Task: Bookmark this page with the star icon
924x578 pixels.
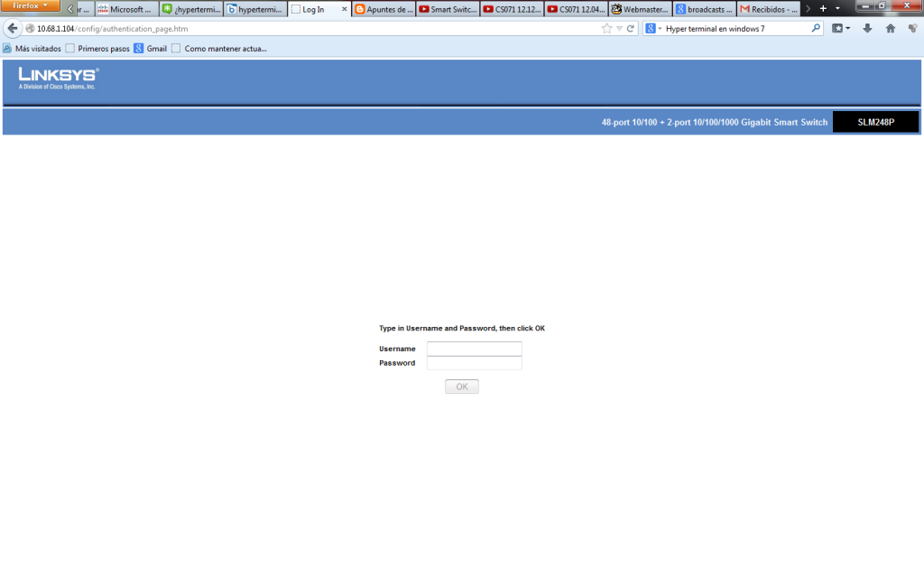Action: click(x=607, y=28)
